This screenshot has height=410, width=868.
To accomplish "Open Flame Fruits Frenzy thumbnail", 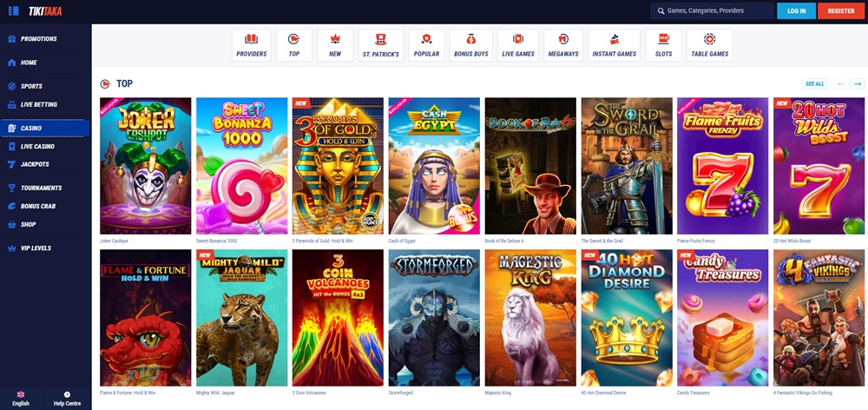I will coord(723,166).
